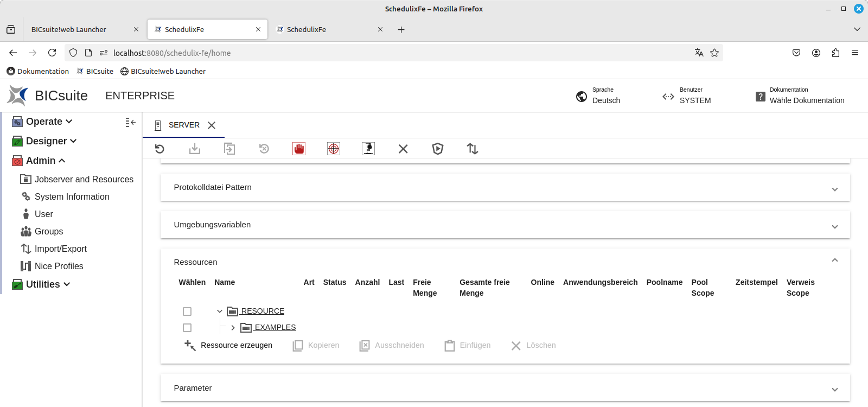
Task: Tick the checkbox next to EXAMPLES
Action: (x=187, y=328)
